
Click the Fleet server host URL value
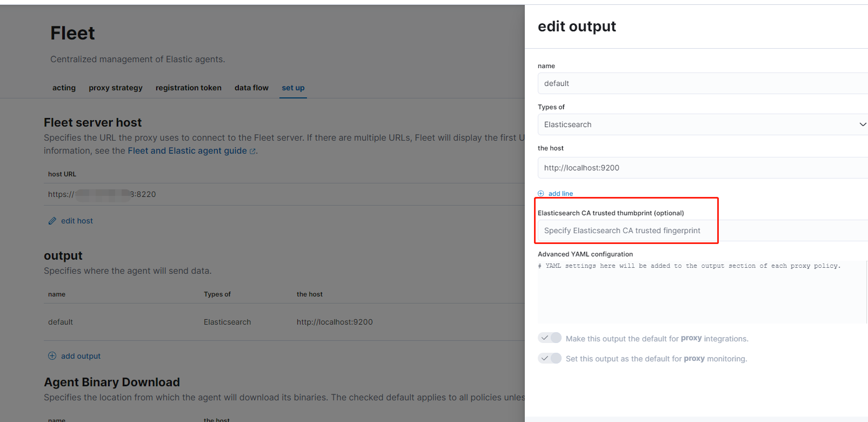click(x=102, y=194)
